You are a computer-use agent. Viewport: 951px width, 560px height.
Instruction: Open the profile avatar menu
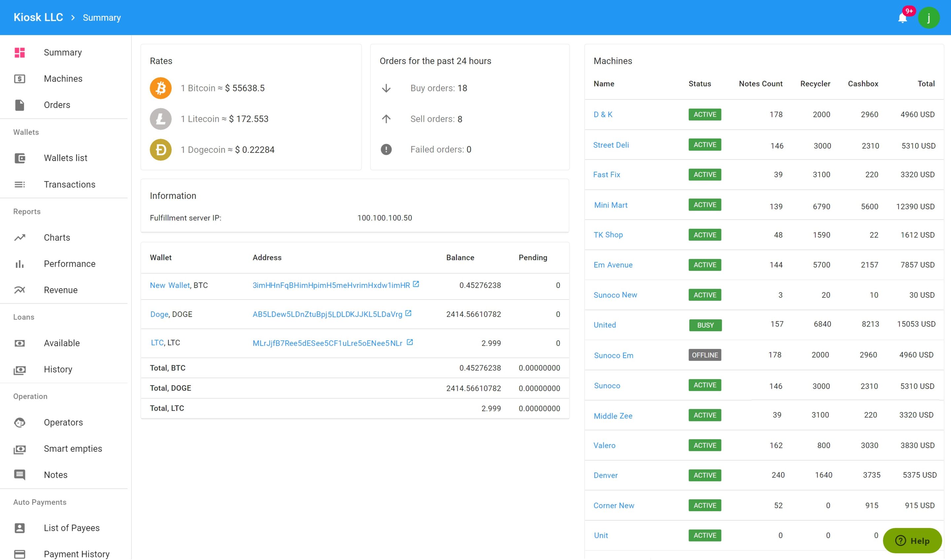pos(929,17)
